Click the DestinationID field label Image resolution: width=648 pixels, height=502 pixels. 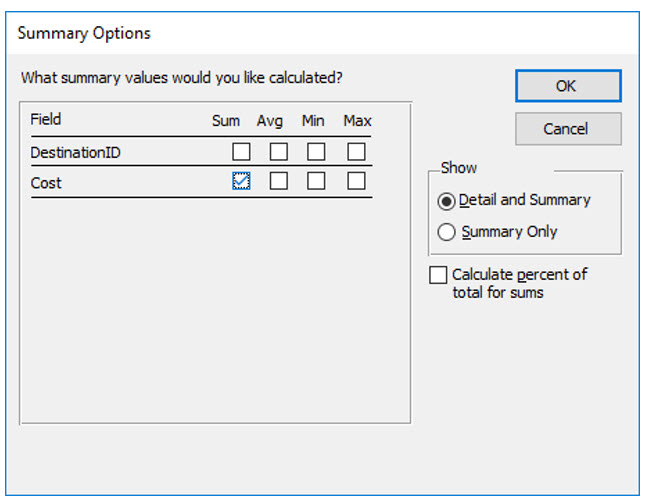[x=76, y=153]
